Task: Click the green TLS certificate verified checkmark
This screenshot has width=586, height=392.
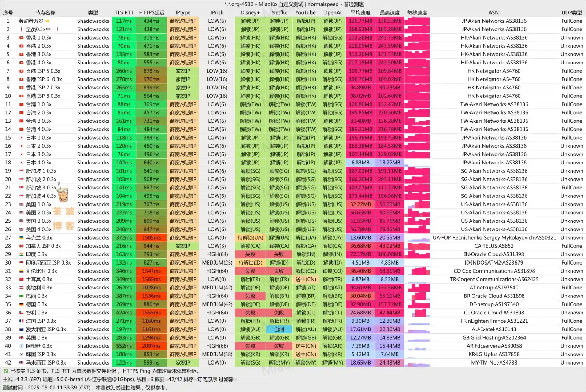Action: click(5, 371)
